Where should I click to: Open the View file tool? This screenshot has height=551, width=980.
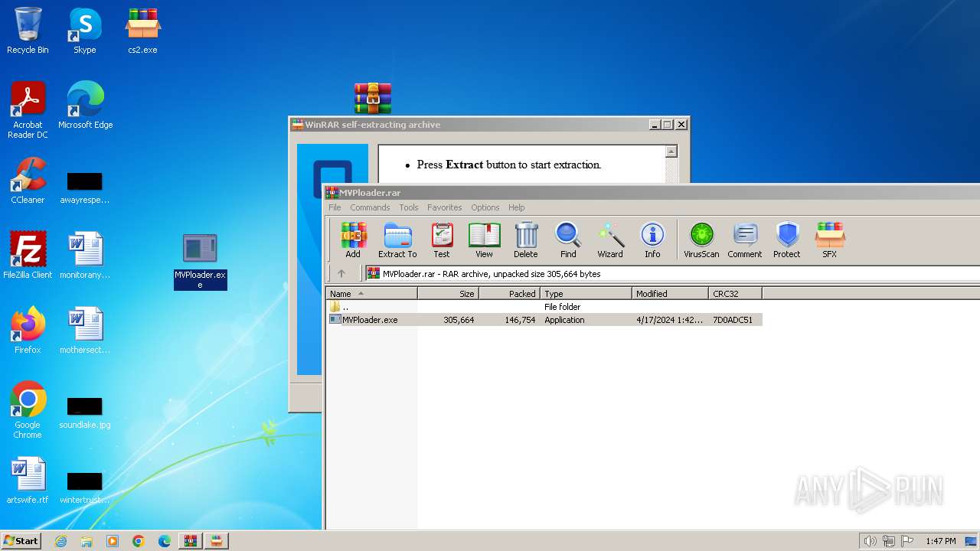point(484,240)
